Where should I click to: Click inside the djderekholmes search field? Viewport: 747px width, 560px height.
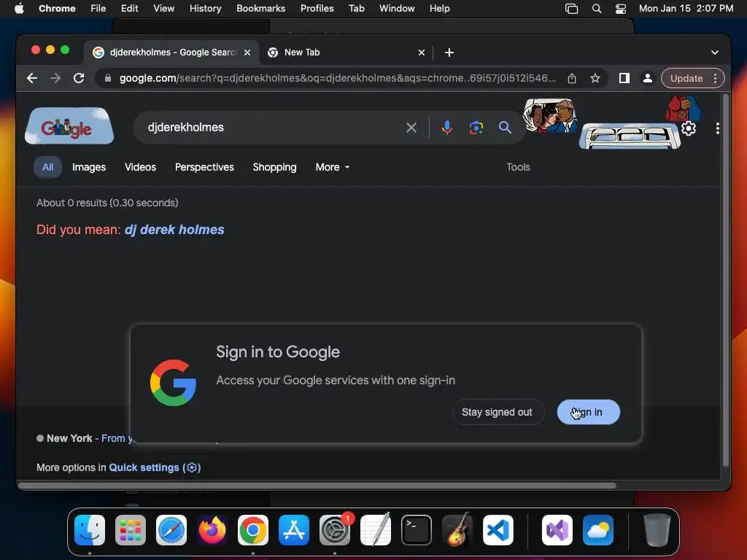point(271,128)
